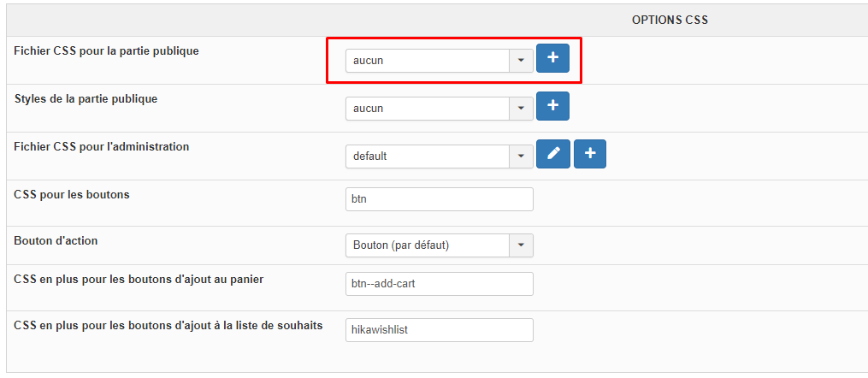Click the plus button for administration CSS file
The width and height of the screenshot is (868, 378).
coord(590,154)
